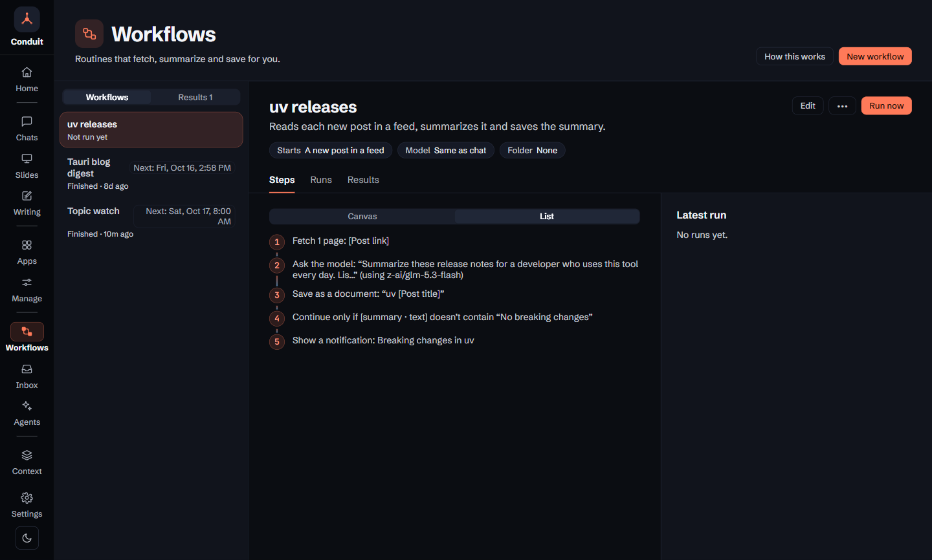Open the Chats section
Viewport: 932px width, 560px height.
pyautogui.click(x=27, y=128)
